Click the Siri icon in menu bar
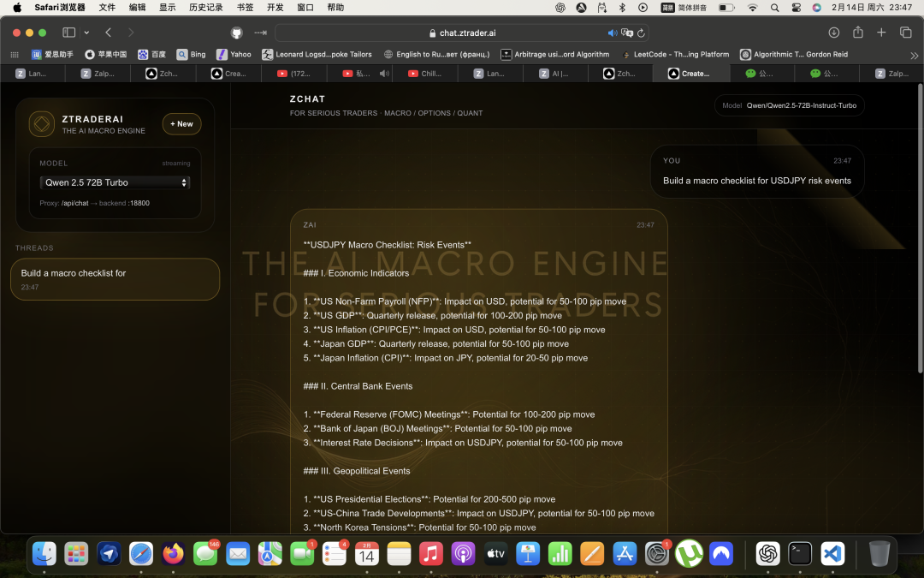Viewport: 924px width, 578px height. (817, 7)
